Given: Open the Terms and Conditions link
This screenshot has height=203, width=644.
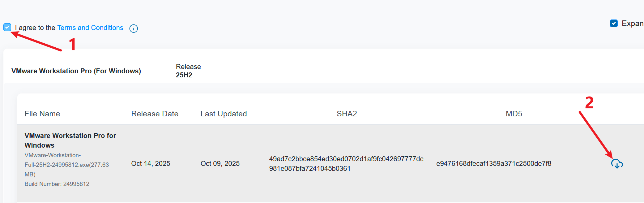Looking at the screenshot, I should click(90, 28).
